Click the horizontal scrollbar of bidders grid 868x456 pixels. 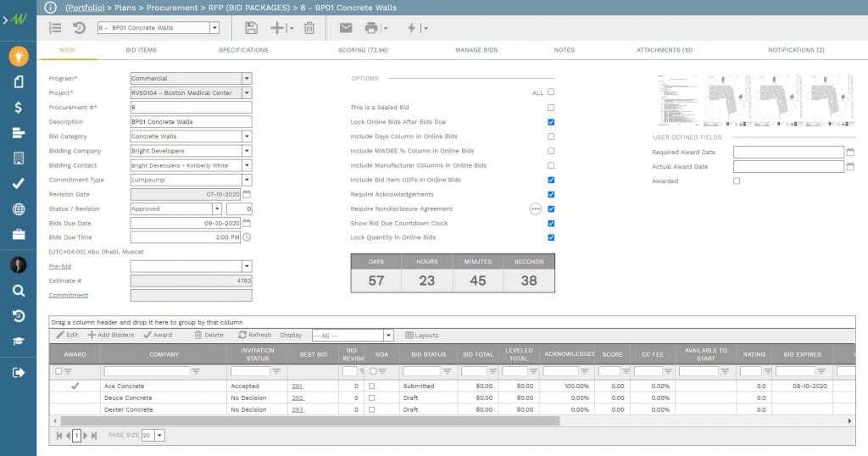[x=310, y=421]
